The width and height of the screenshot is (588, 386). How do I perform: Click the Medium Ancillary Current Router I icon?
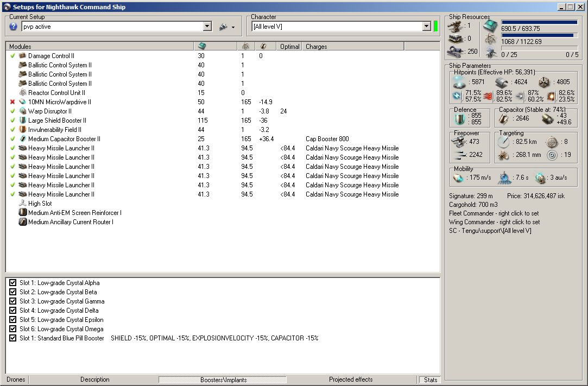[22, 222]
